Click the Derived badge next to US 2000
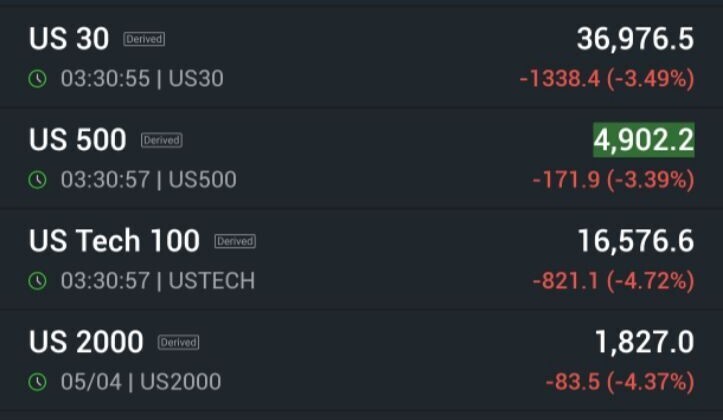This screenshot has height=420, width=723. click(178, 342)
